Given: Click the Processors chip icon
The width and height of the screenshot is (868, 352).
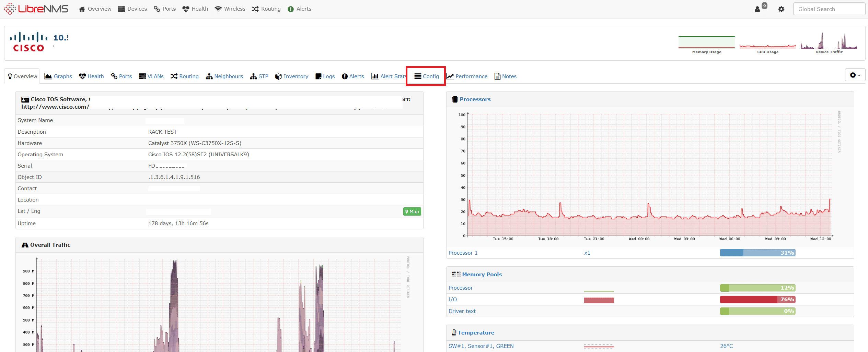Looking at the screenshot, I should point(455,99).
